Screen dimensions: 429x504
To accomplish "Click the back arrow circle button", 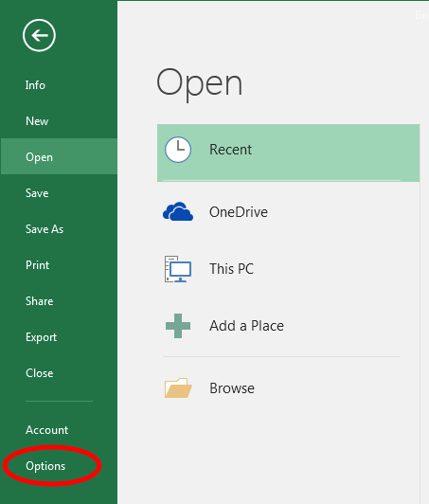I will [39, 35].
